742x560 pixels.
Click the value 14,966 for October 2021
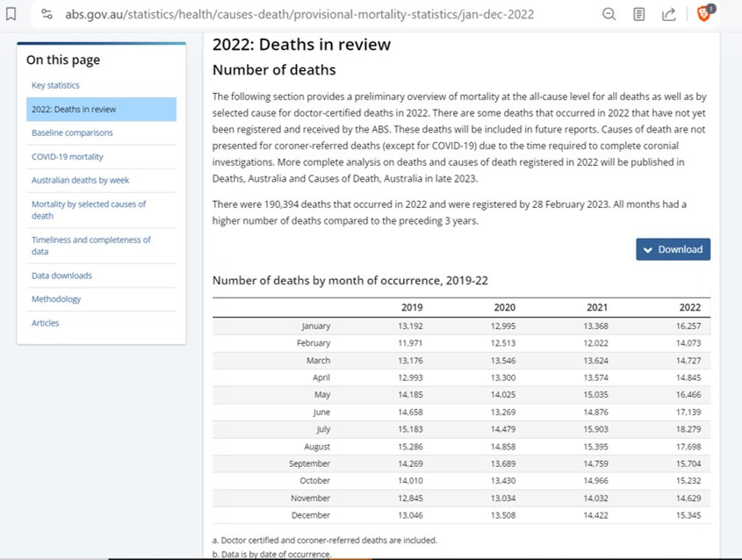click(595, 480)
